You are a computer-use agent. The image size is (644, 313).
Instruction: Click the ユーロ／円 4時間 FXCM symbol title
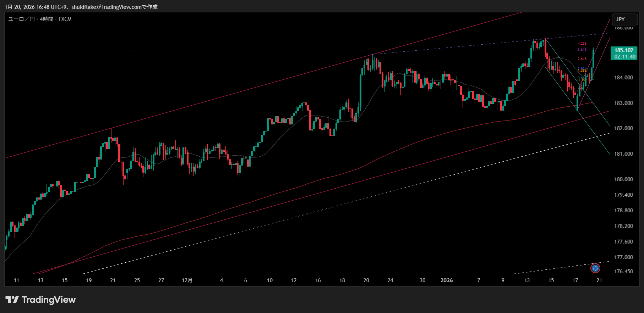click(x=40, y=19)
